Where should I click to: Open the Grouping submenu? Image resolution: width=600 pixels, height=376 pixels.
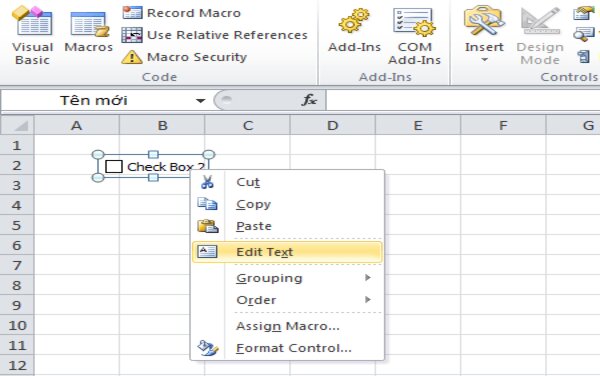click(x=287, y=278)
